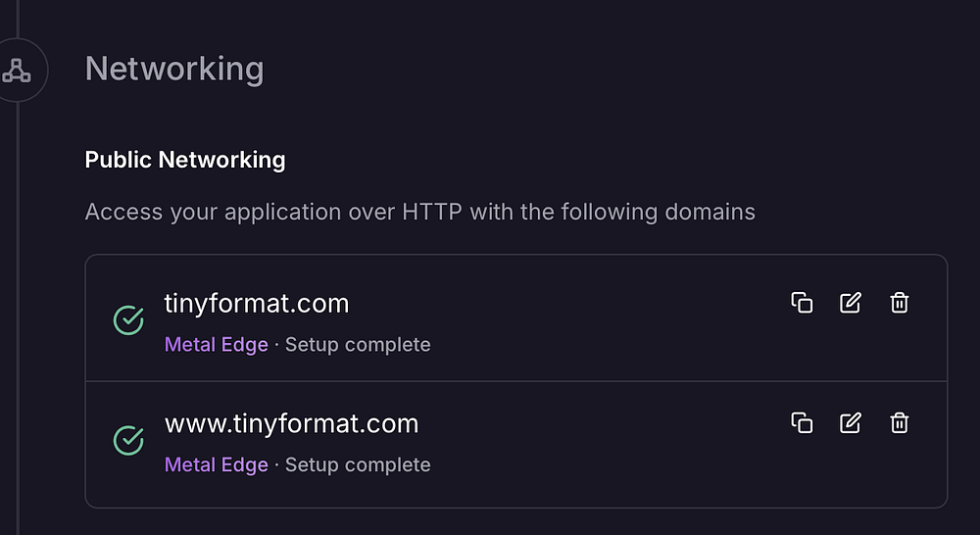Image resolution: width=980 pixels, height=535 pixels.
Task: Select the Networking section heading
Action: 174,70
